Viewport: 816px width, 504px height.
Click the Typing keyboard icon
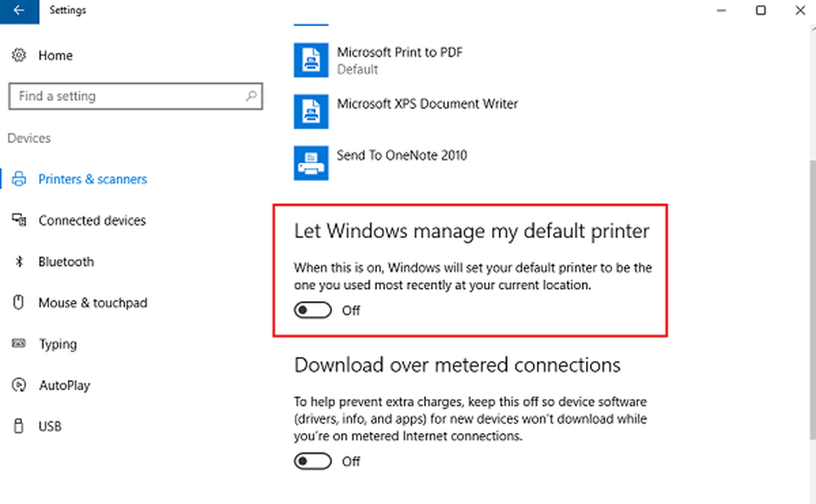[19, 344]
